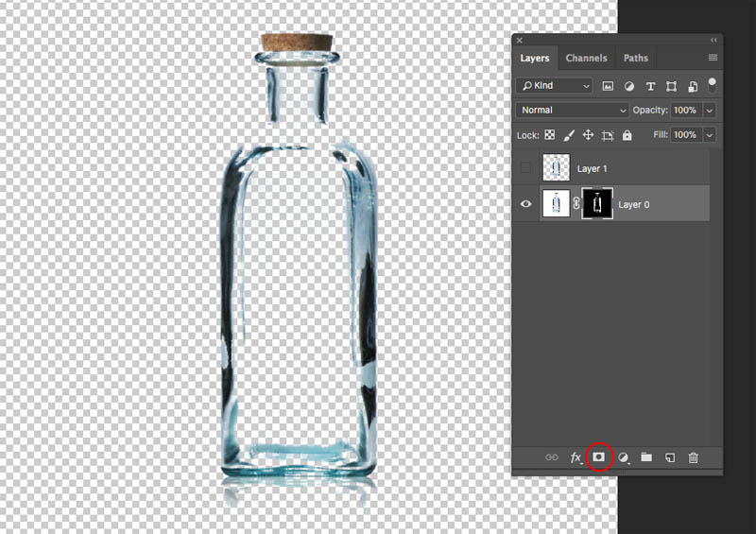Open the Normal blend mode dropdown
756x534 pixels.
(x=573, y=110)
